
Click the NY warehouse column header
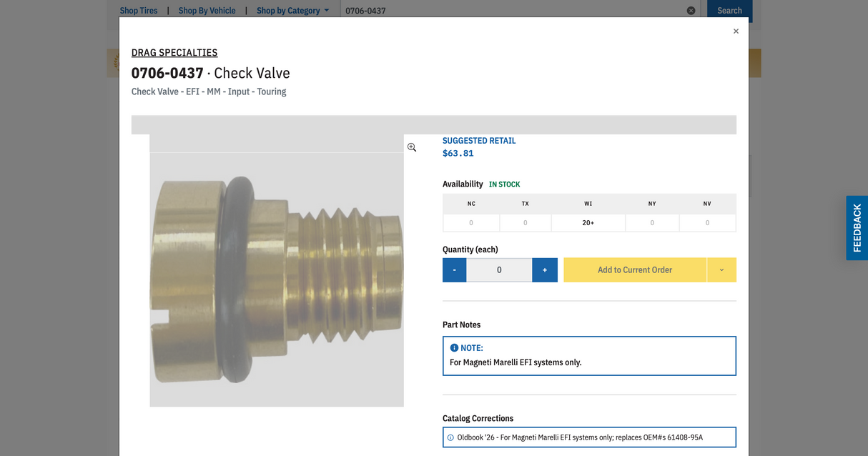pyautogui.click(x=652, y=204)
